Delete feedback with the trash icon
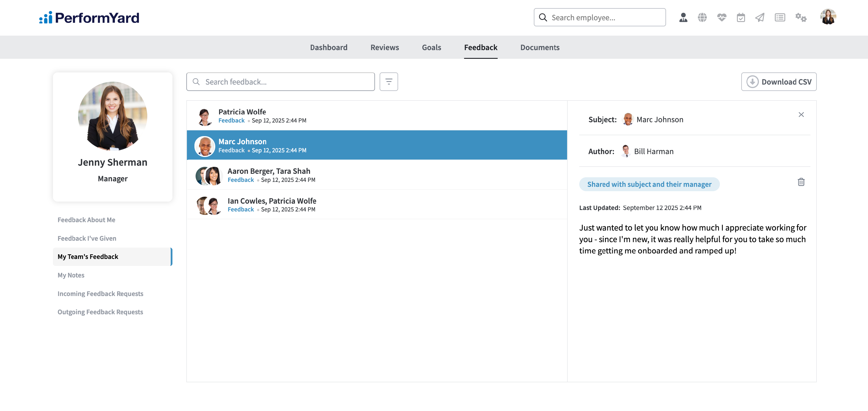The height and width of the screenshot is (411, 868). click(x=801, y=182)
